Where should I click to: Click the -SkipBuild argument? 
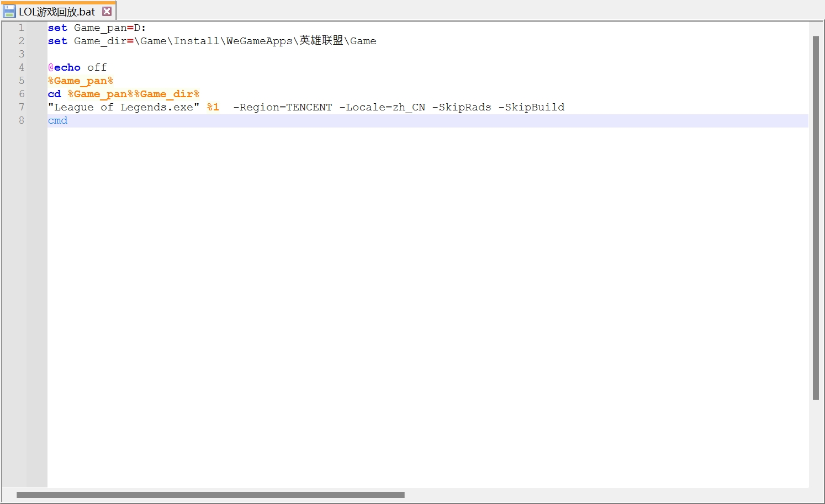click(x=531, y=107)
